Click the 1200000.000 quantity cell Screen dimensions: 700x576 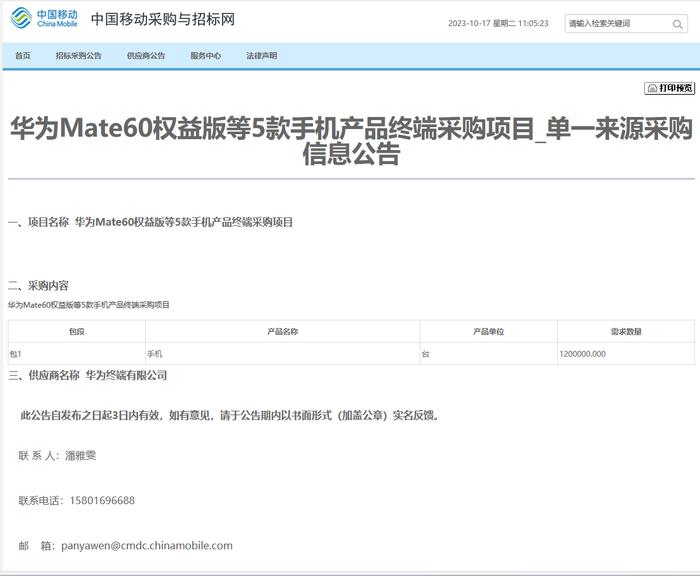point(626,354)
